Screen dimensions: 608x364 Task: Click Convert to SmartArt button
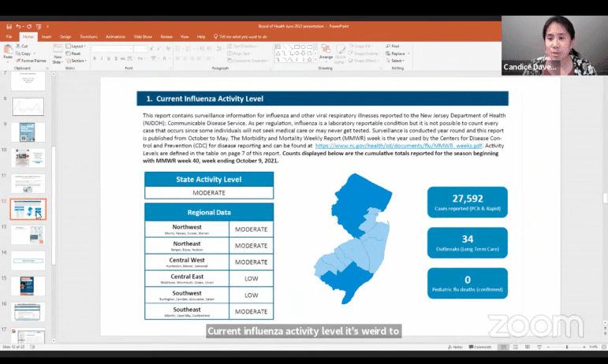click(x=248, y=61)
